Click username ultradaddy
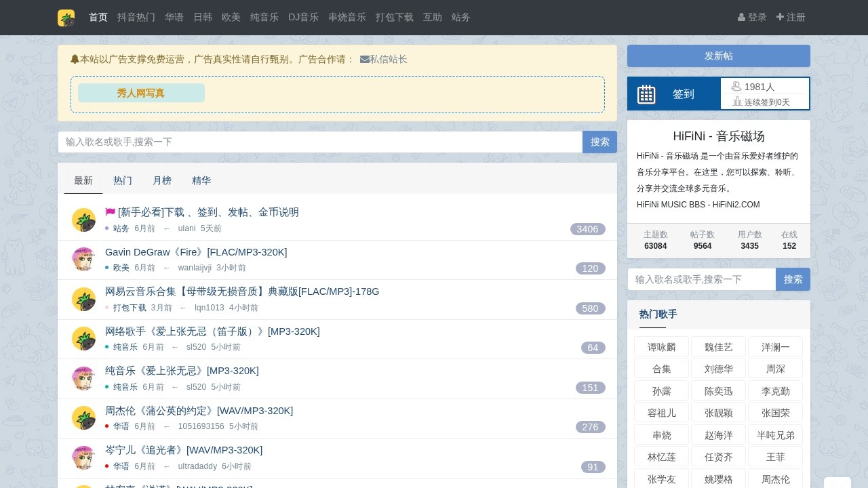Image resolution: width=868 pixels, height=488 pixels. [x=197, y=466]
